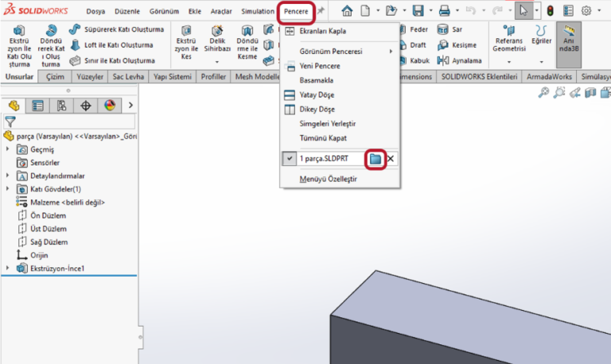Image resolution: width=611 pixels, height=364 pixels.
Task: Expand the Katı Gövdeler(1) tree node
Action: pos(8,189)
